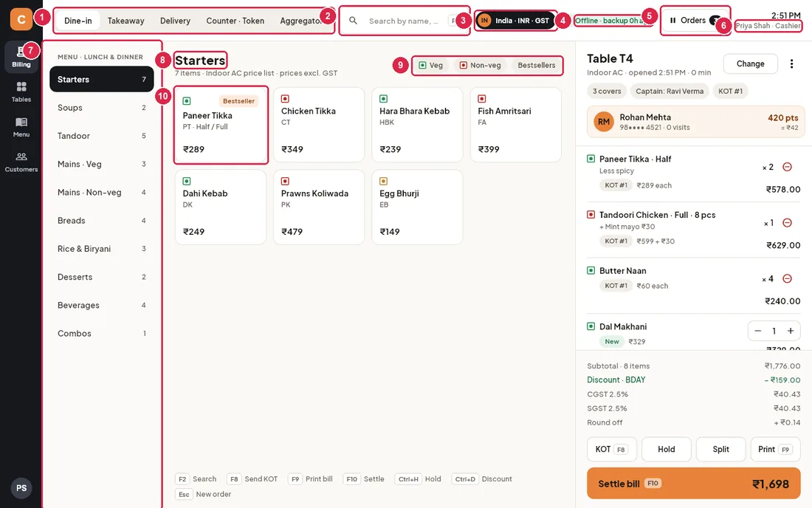The width and height of the screenshot is (812, 508).
Task: Open the Tandoor menu category
Action: pos(102,136)
